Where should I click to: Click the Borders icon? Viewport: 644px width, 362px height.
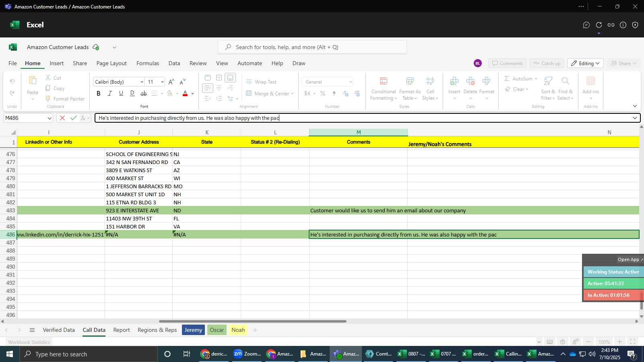point(155,93)
